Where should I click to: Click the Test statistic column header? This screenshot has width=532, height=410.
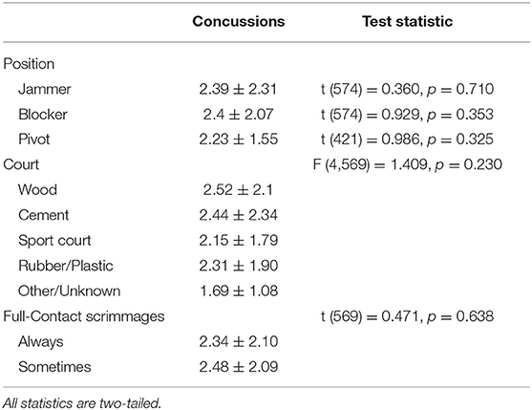coord(407,21)
